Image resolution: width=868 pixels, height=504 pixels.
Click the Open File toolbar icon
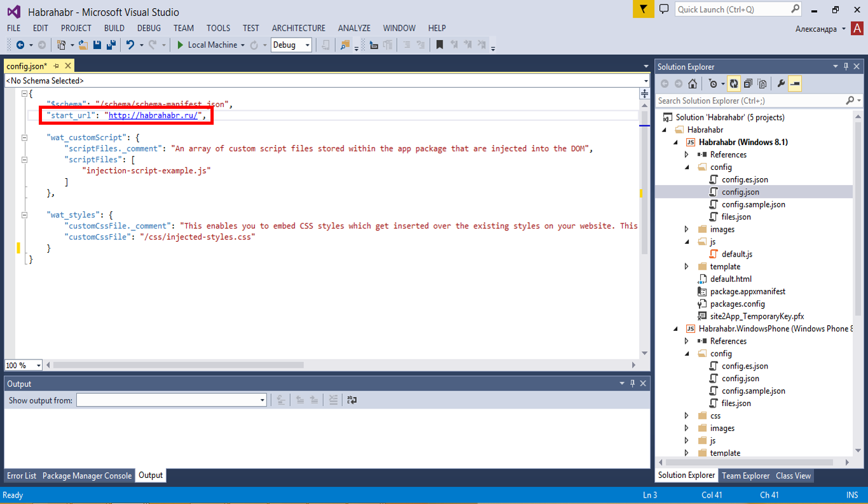coord(83,45)
